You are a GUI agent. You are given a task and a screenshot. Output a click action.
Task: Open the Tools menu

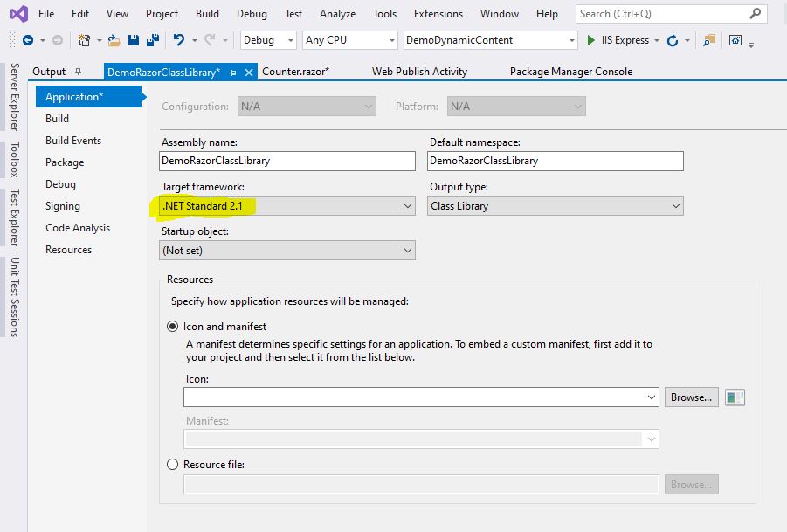[x=385, y=14]
